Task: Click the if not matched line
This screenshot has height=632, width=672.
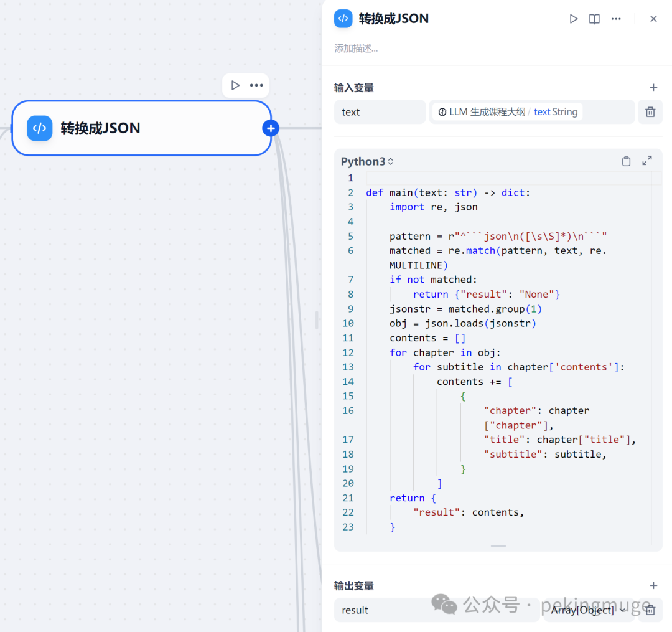Action: [x=433, y=280]
